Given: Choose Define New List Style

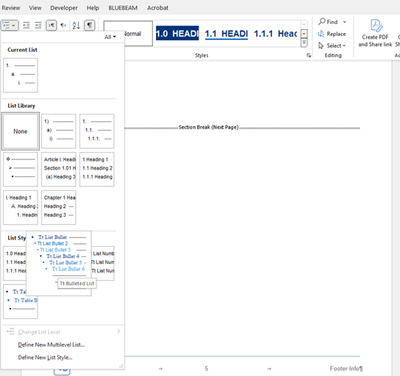Looking at the screenshot, I should (45, 357).
